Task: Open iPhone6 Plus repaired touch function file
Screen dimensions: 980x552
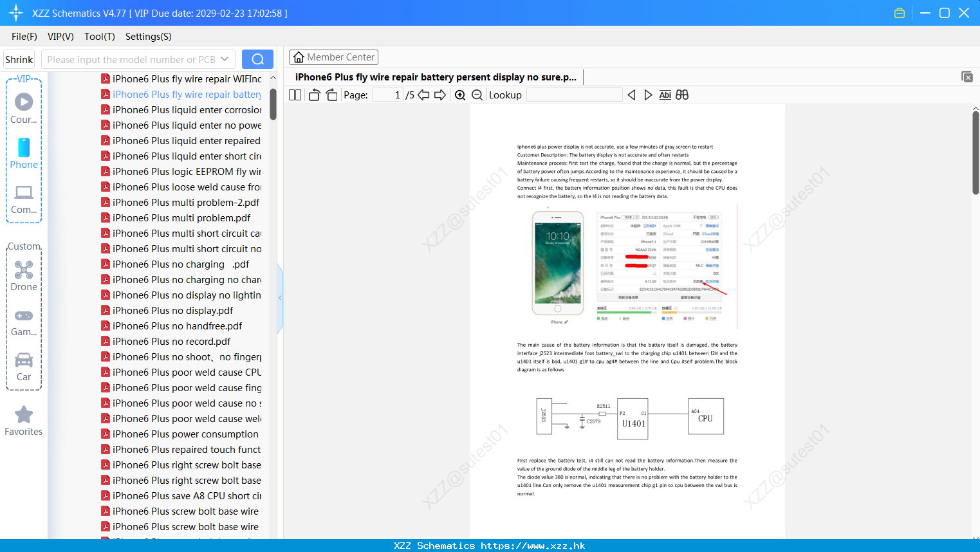Action: (x=181, y=449)
